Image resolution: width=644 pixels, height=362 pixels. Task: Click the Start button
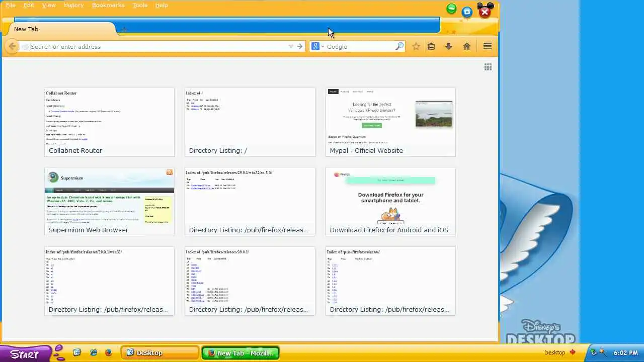25,353
